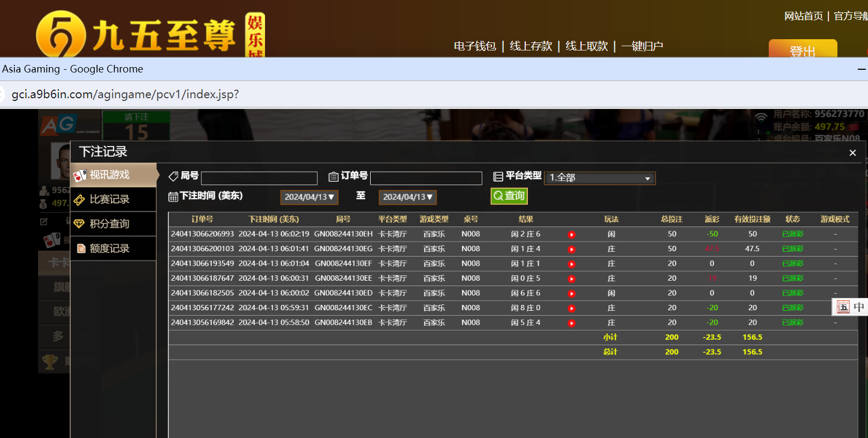Play video replay for order 240413056177242
The height and width of the screenshot is (438, 868).
click(572, 309)
